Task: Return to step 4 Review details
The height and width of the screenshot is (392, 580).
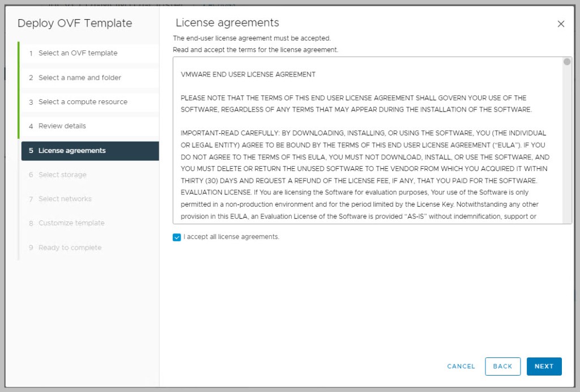Action: pos(62,126)
